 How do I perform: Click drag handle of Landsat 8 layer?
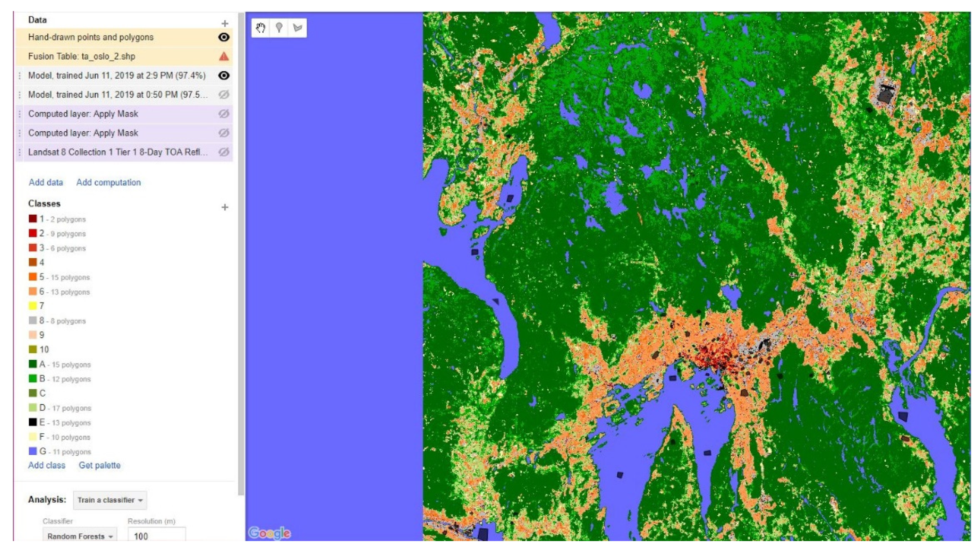point(20,152)
